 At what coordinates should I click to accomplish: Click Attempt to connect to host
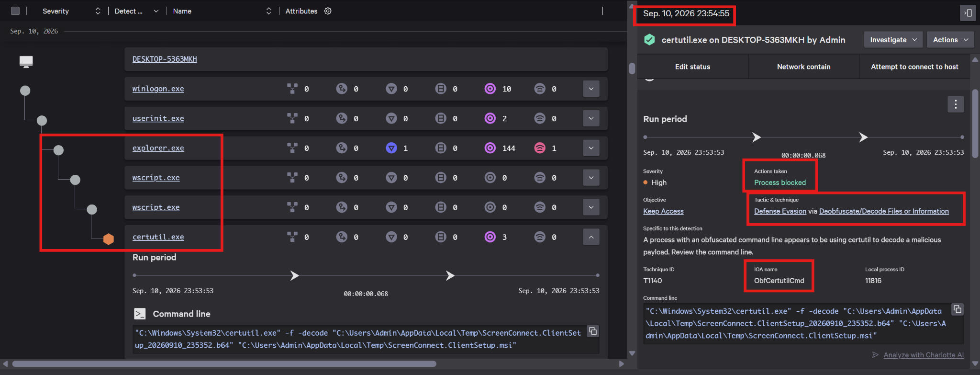914,67
